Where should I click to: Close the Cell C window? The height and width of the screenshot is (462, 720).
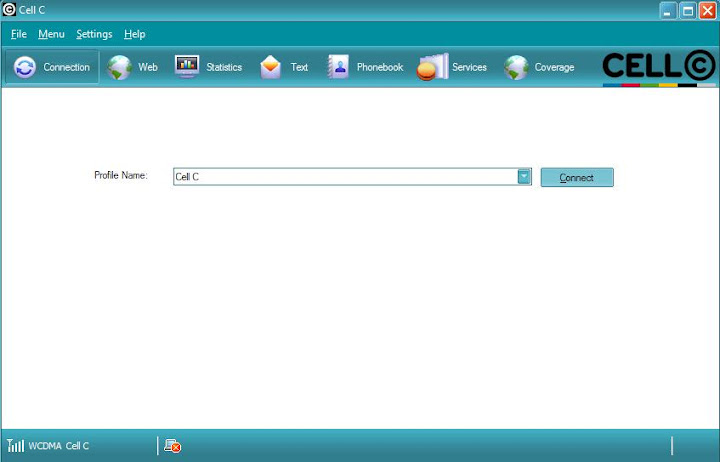point(708,10)
